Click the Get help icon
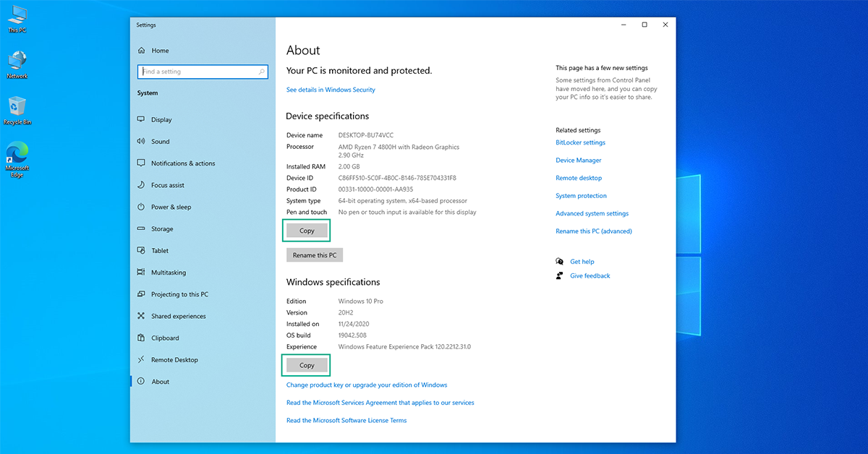 pos(559,261)
